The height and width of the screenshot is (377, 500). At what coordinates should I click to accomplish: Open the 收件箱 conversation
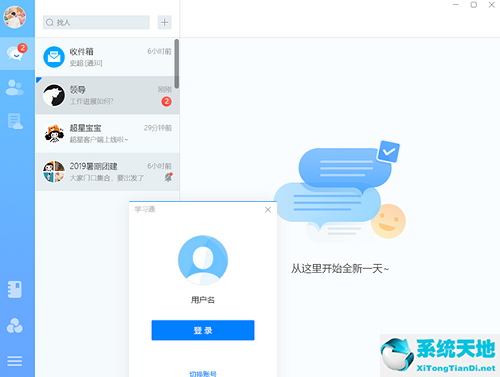(107, 57)
